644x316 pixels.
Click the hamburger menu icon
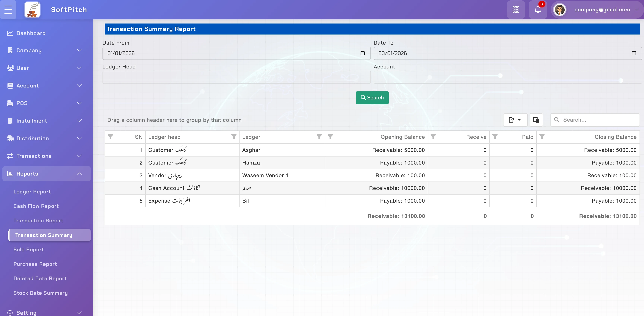[x=8, y=10]
